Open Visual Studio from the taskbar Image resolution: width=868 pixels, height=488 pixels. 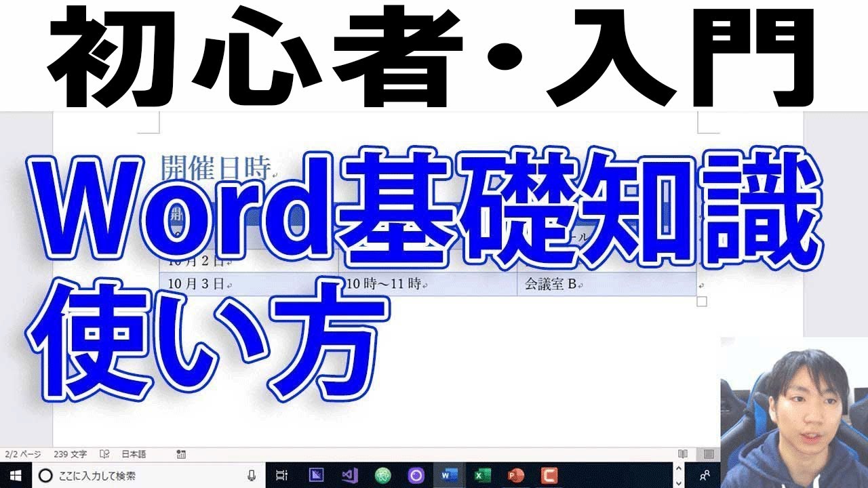349,475
